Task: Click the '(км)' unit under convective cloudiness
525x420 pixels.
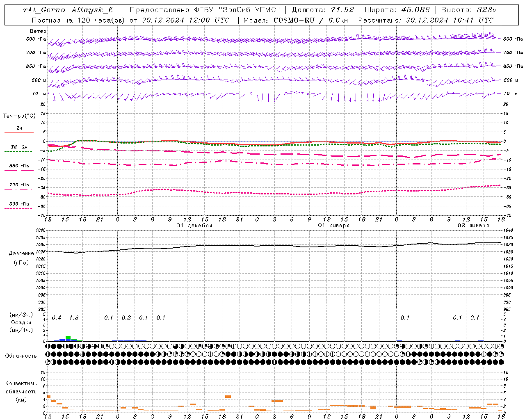Action: pos(21,399)
